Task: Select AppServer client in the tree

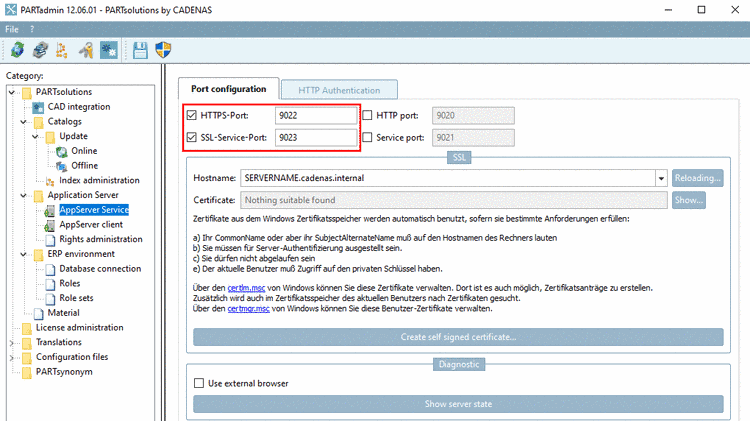Action: 91,225
